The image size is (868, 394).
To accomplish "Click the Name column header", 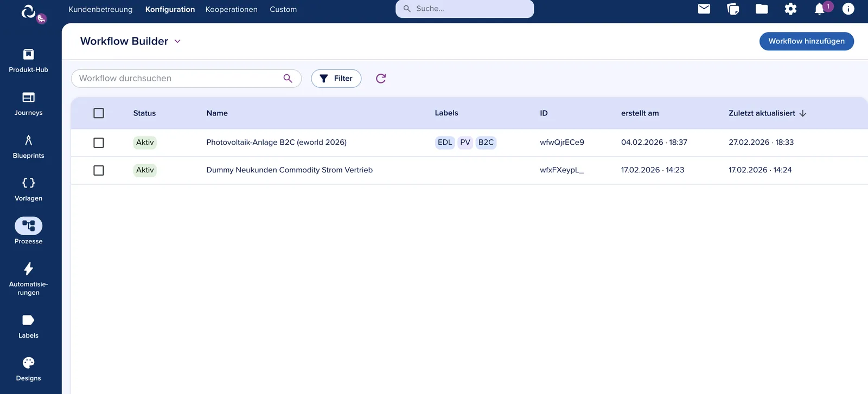I will coord(217,113).
